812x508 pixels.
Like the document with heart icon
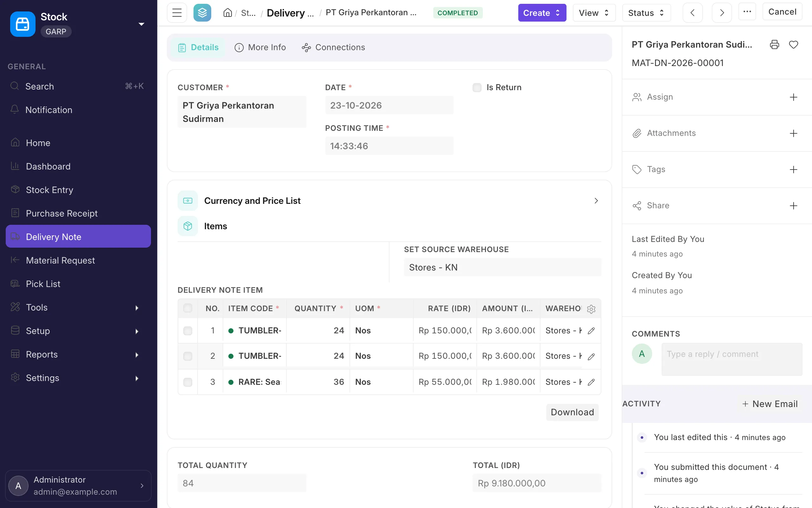coord(794,44)
